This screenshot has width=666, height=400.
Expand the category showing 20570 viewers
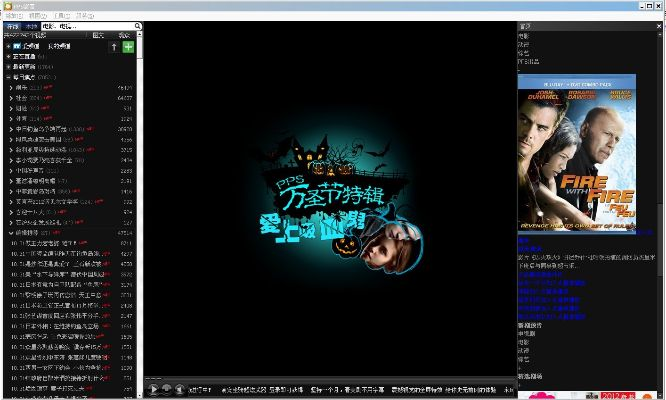click(x=11, y=129)
